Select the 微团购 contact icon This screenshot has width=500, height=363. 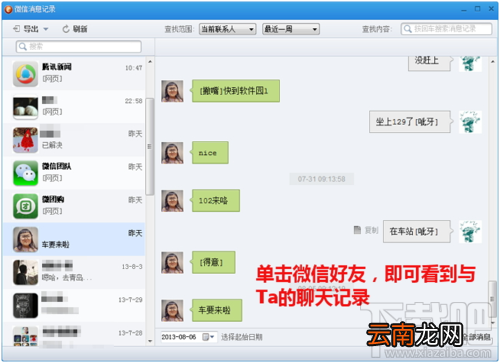(25, 206)
